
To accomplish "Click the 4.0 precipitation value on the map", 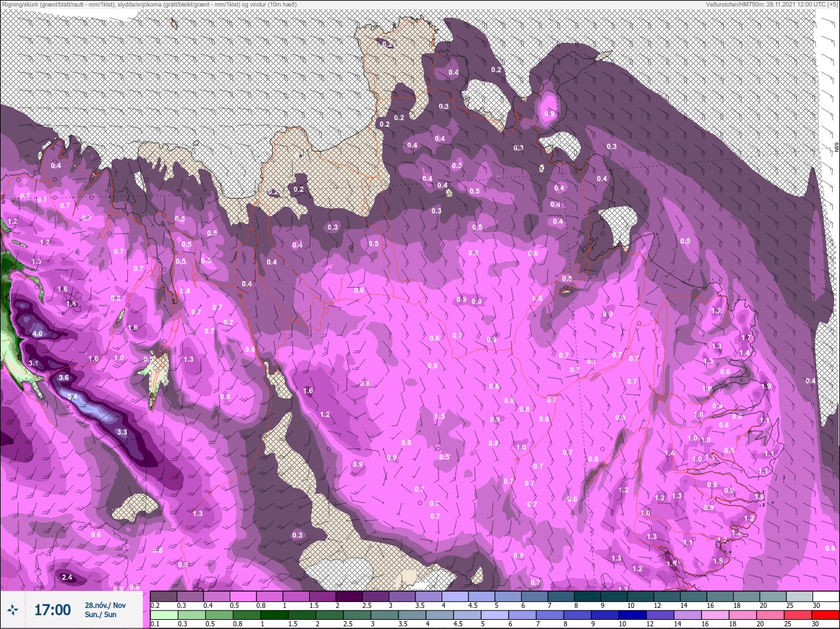I will click(37, 334).
